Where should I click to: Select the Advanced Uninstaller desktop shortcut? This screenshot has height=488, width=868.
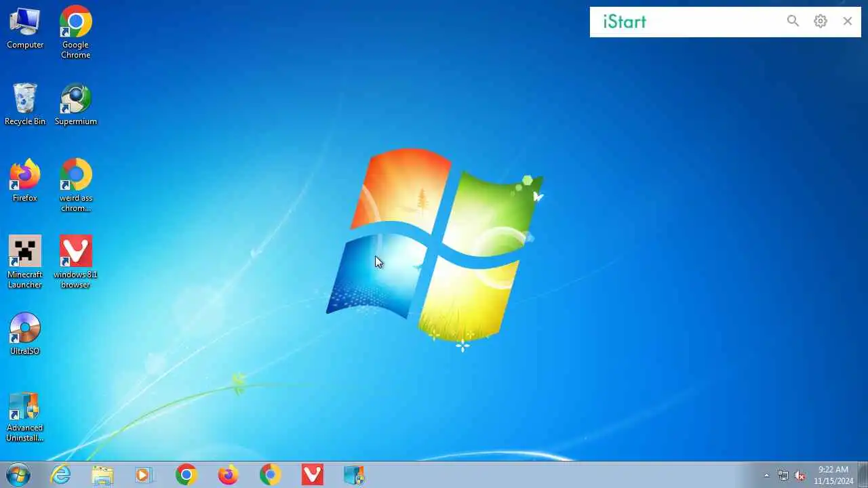coord(25,415)
